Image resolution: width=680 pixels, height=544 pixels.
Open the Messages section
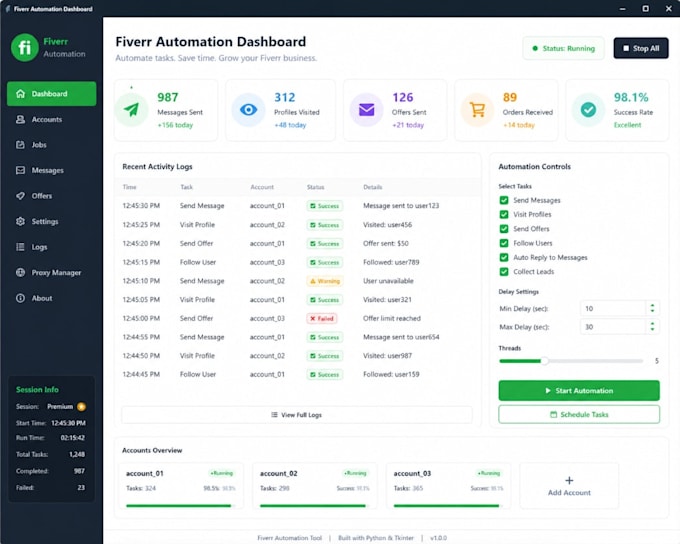point(52,170)
